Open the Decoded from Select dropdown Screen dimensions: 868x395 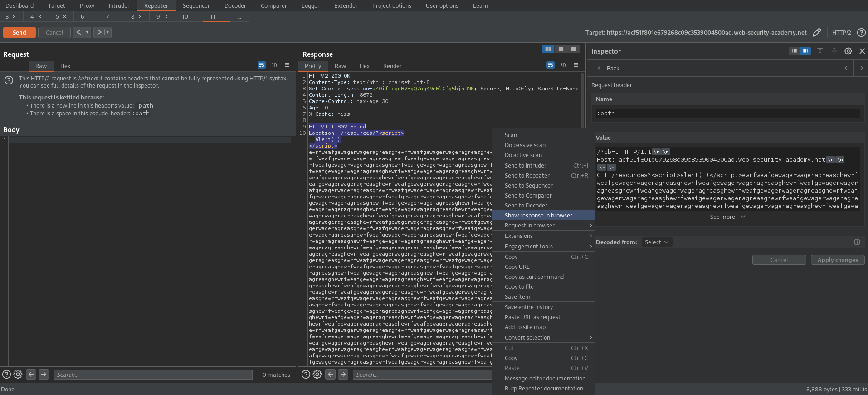tap(657, 242)
